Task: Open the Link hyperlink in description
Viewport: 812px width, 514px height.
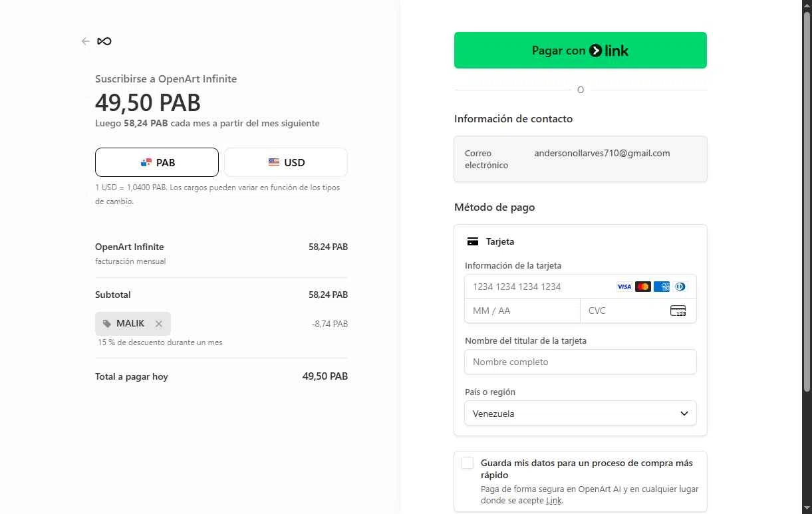Action: pyautogui.click(x=554, y=501)
